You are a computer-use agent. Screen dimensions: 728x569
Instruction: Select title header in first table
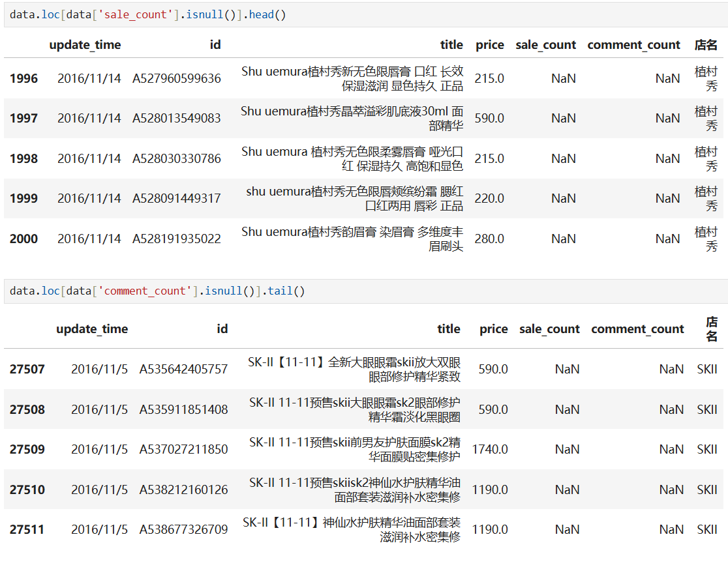click(x=451, y=44)
